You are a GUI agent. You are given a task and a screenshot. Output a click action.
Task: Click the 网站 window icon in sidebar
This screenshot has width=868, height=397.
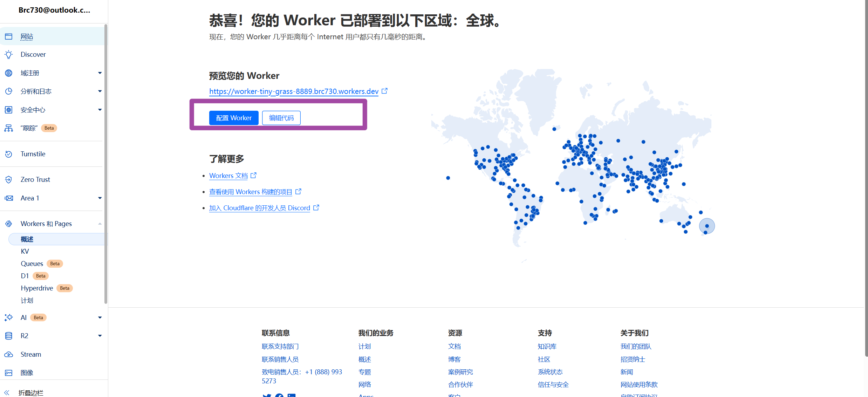[9, 36]
